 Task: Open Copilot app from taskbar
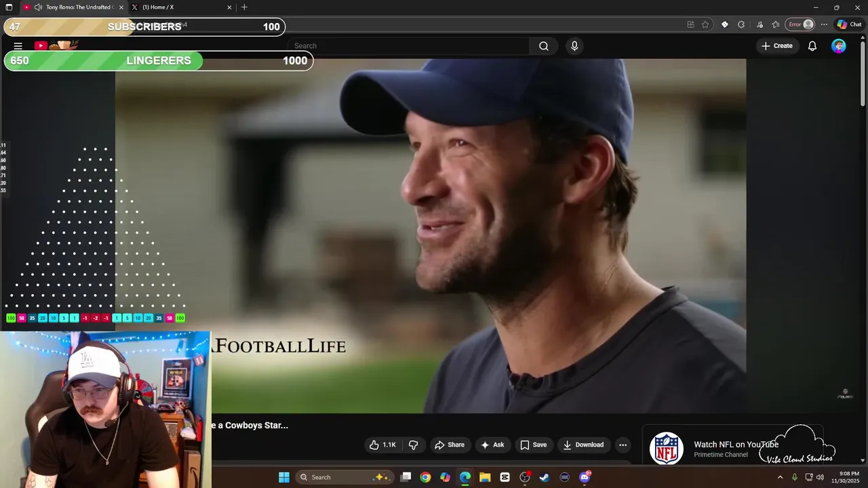point(445,477)
